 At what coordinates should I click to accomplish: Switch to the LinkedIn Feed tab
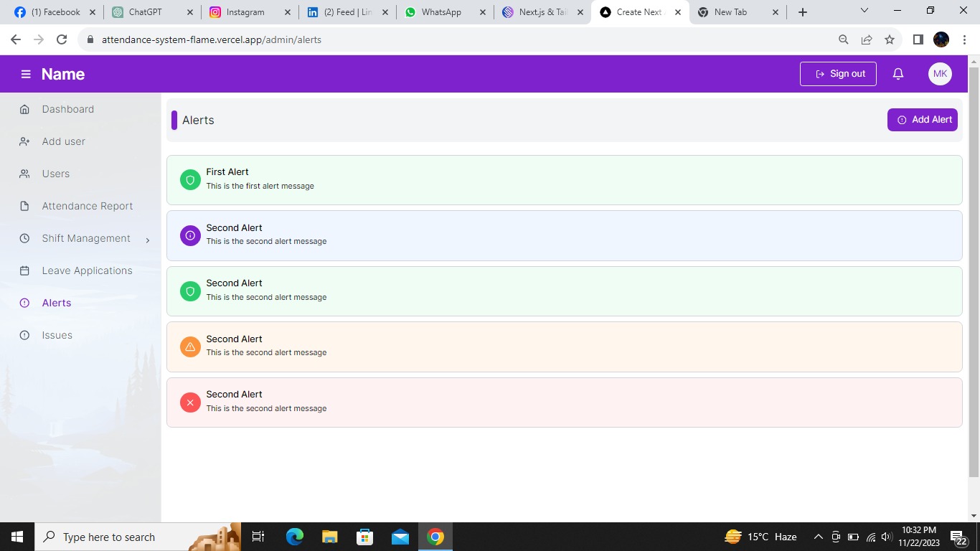point(347,12)
